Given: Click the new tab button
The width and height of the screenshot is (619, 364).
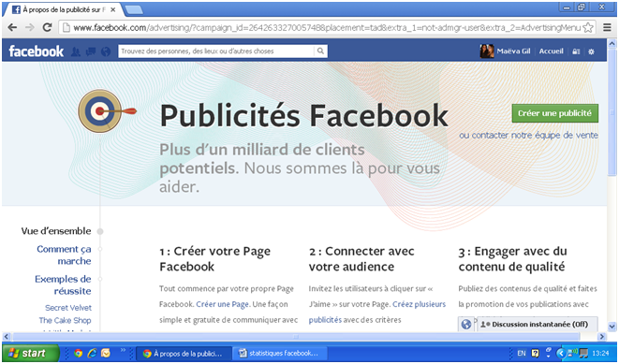Looking at the screenshot, I should (x=134, y=10).
